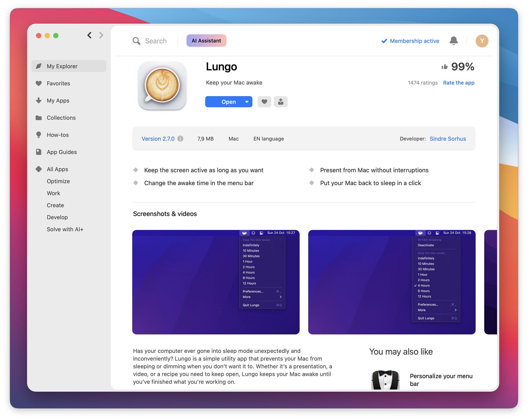Click the How-tos lightbulb icon

(39, 135)
